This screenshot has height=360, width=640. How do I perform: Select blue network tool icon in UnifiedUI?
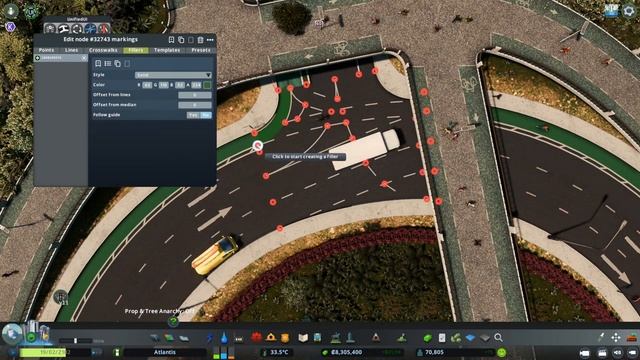click(91, 29)
